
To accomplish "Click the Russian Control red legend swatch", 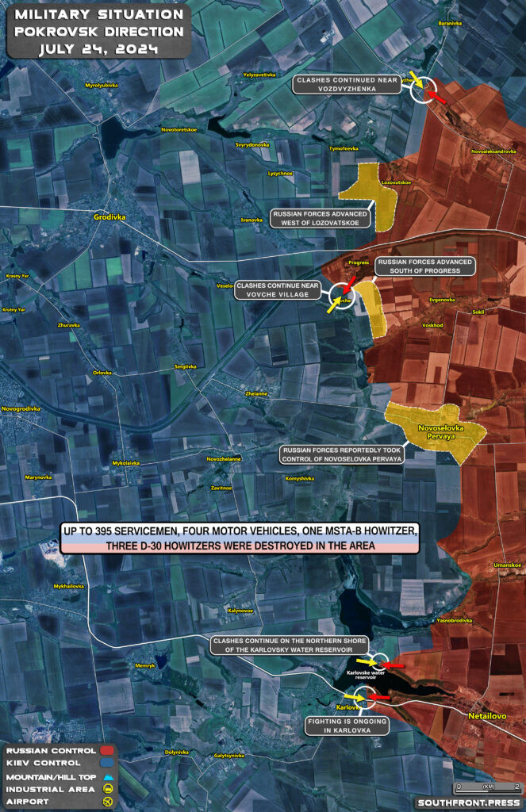I will [108, 750].
